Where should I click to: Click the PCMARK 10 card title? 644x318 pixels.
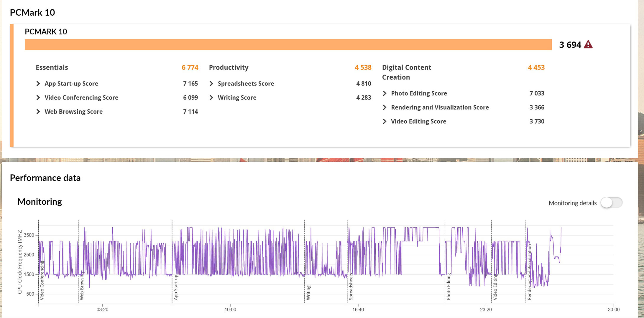[x=46, y=32]
